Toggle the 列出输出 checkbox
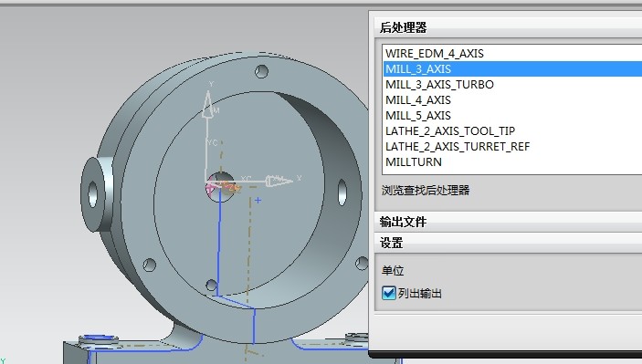 pos(388,293)
